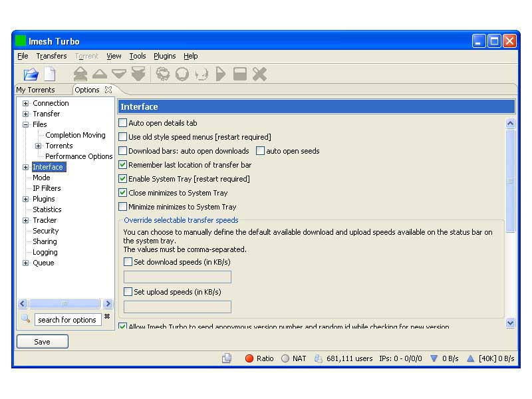Screen dimensions: 532x399
Task: Click the Open Torrent folder icon
Action: point(31,74)
